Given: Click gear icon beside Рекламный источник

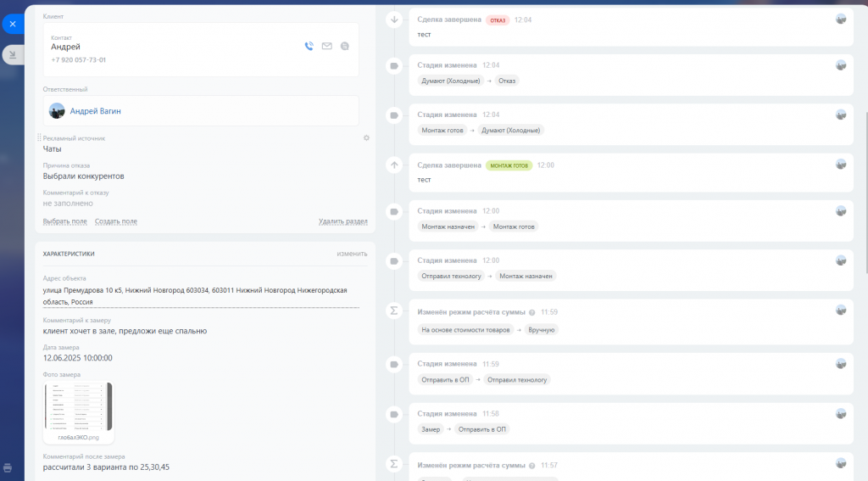Looking at the screenshot, I should coord(366,138).
